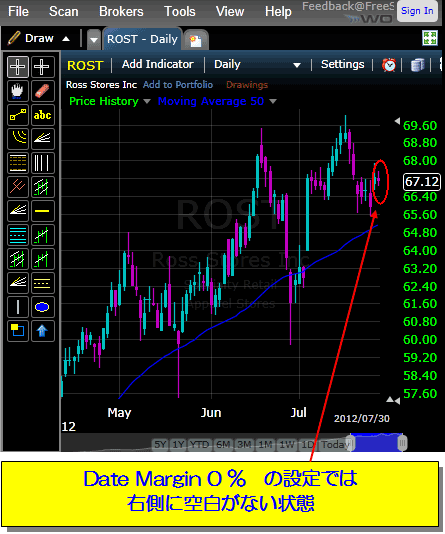
Task: Open the Help menu
Action: point(278,12)
